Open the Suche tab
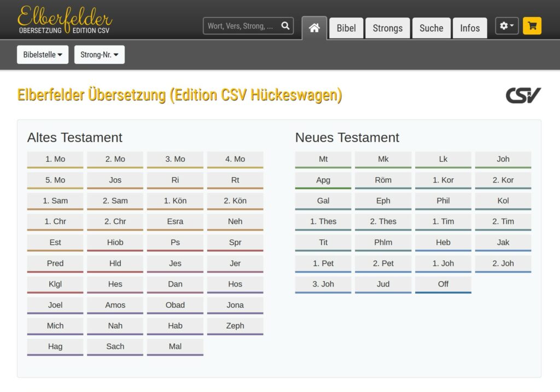Image resolution: width=560 pixels, height=392 pixels. coord(431,28)
